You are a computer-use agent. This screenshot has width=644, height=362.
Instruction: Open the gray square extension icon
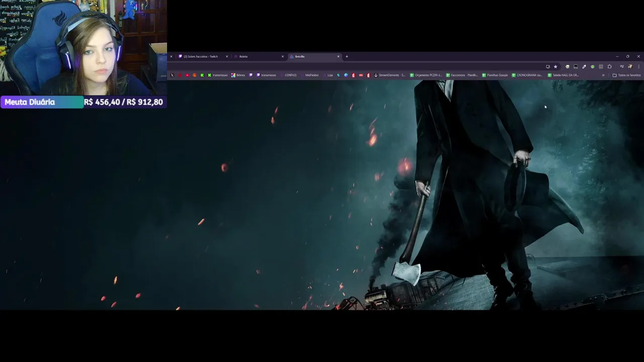tap(601, 66)
